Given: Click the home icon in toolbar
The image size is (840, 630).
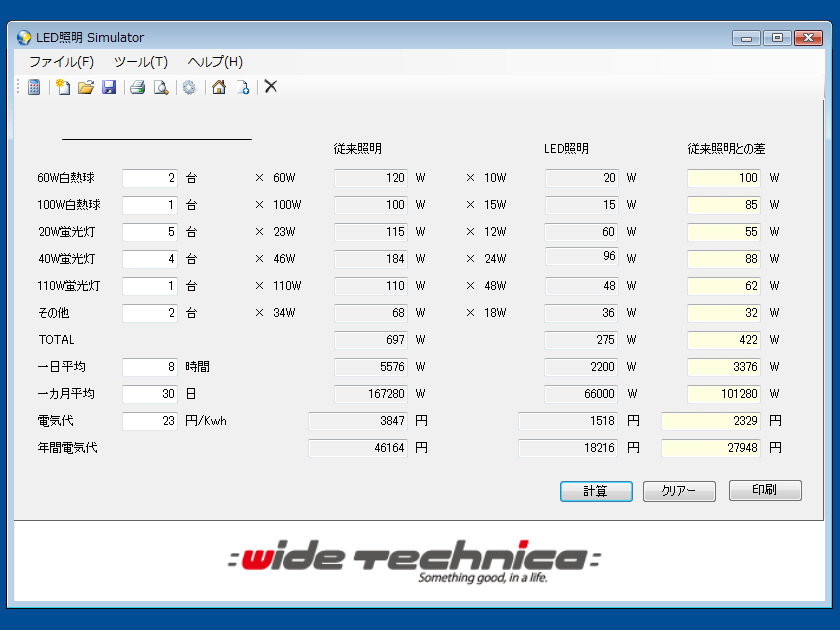Looking at the screenshot, I should pos(219,87).
